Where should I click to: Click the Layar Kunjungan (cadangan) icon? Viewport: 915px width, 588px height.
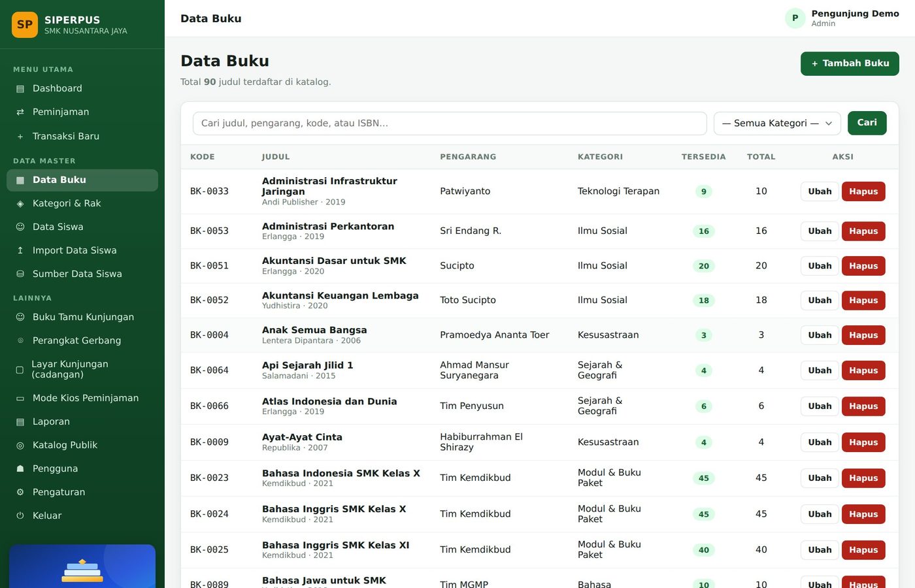pyautogui.click(x=20, y=370)
